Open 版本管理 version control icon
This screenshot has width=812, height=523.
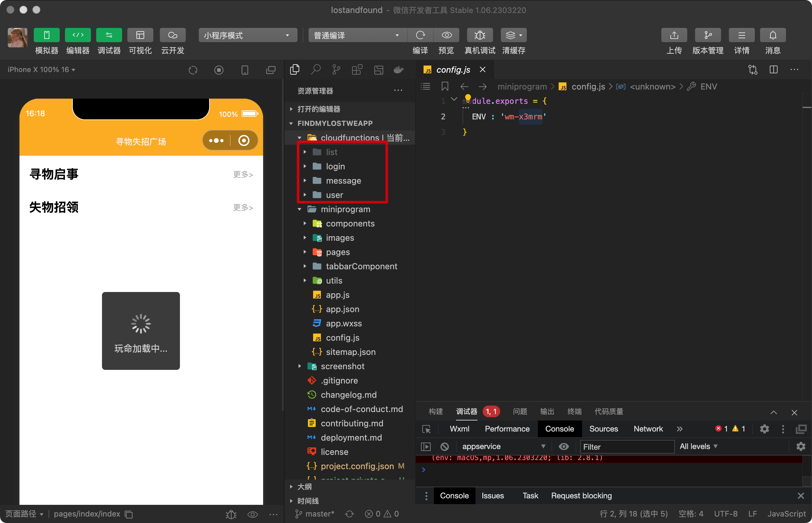708,35
